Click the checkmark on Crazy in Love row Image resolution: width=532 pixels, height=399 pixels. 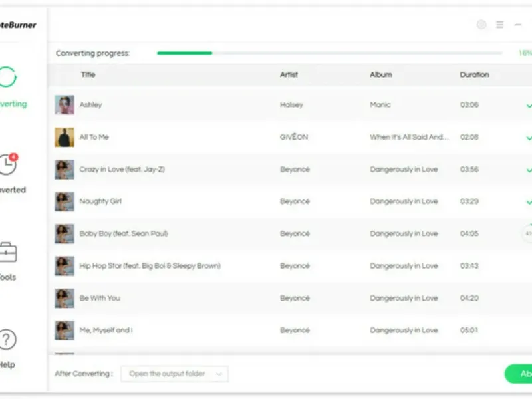pyautogui.click(x=529, y=170)
